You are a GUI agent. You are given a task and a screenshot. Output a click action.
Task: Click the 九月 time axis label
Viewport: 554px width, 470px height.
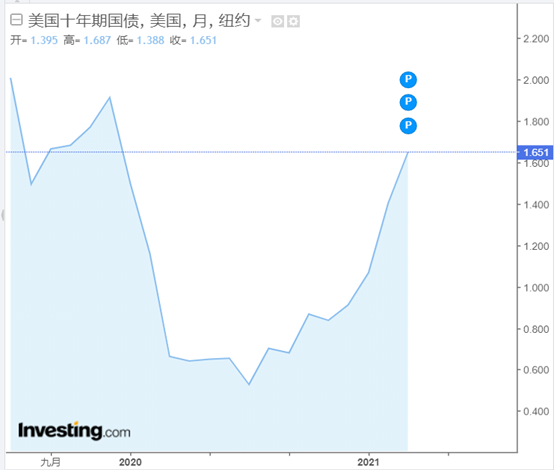[x=51, y=462]
